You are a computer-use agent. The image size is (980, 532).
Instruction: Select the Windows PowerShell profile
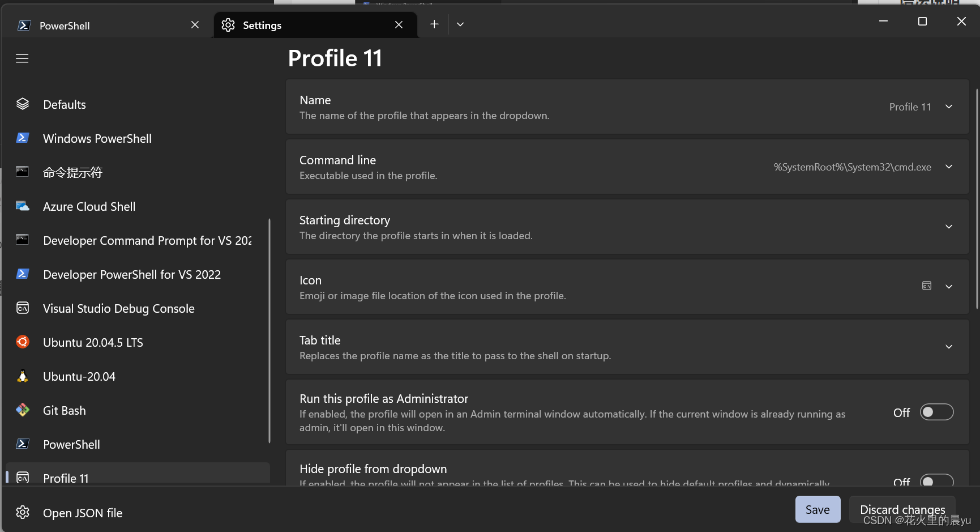coord(137,138)
